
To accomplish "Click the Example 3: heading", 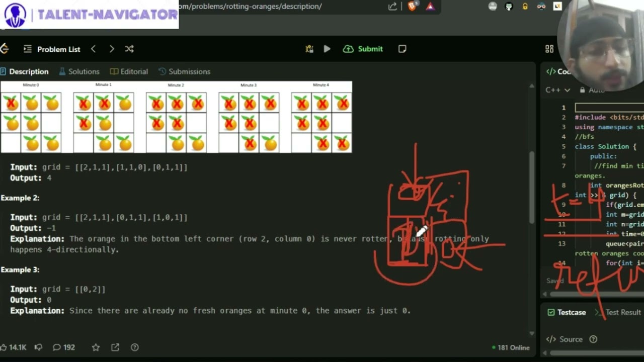I will 20,270.
